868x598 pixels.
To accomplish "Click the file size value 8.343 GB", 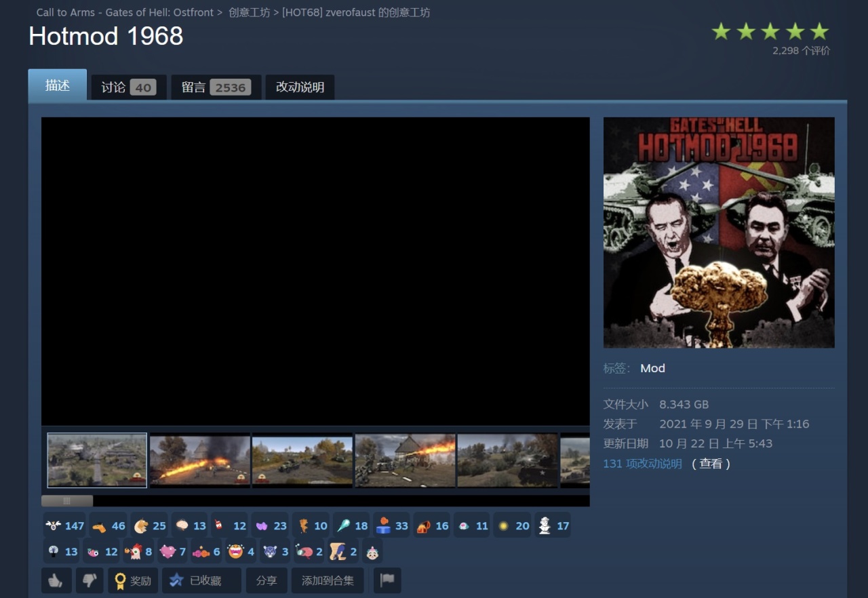I will click(684, 404).
